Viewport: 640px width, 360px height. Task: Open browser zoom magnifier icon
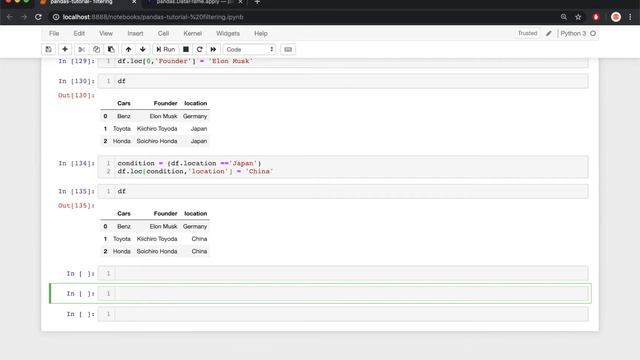pyautogui.click(x=564, y=17)
